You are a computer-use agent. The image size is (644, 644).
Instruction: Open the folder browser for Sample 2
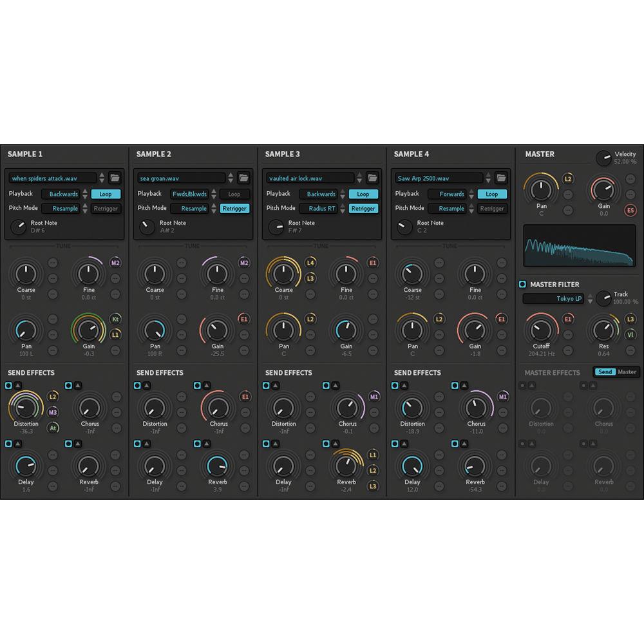point(242,178)
